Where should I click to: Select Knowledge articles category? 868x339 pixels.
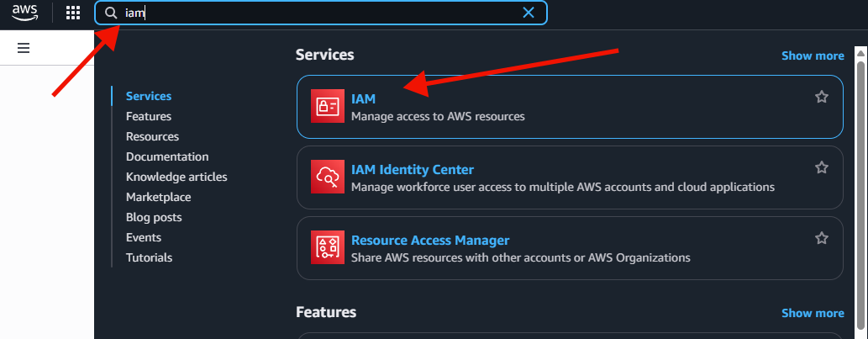pos(176,177)
